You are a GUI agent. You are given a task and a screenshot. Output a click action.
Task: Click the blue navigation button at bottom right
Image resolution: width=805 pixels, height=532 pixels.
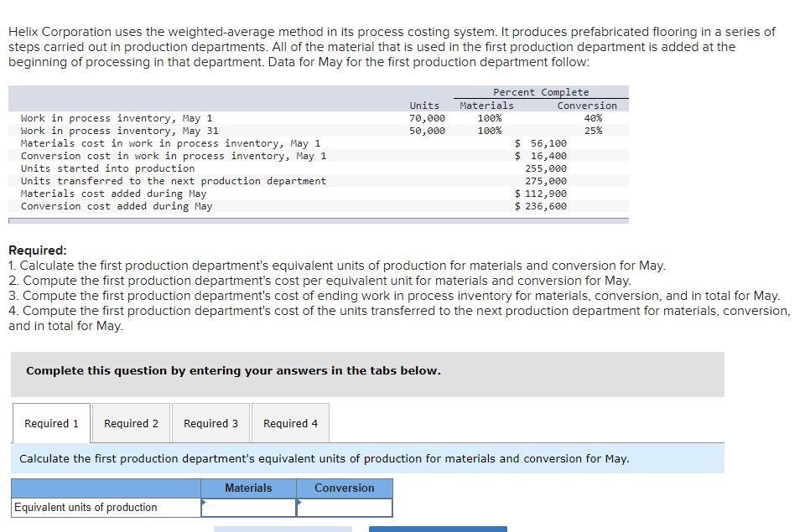click(x=436, y=529)
